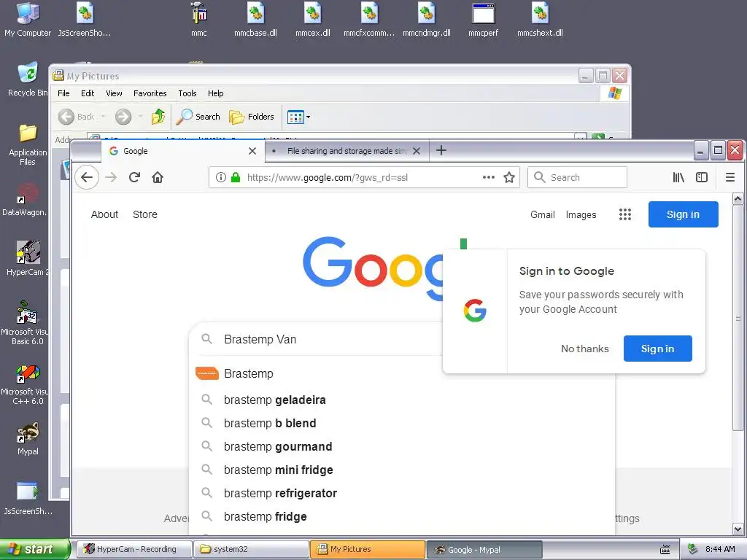Switch to system32 taskbar button
The image size is (747, 560).
pos(251,549)
